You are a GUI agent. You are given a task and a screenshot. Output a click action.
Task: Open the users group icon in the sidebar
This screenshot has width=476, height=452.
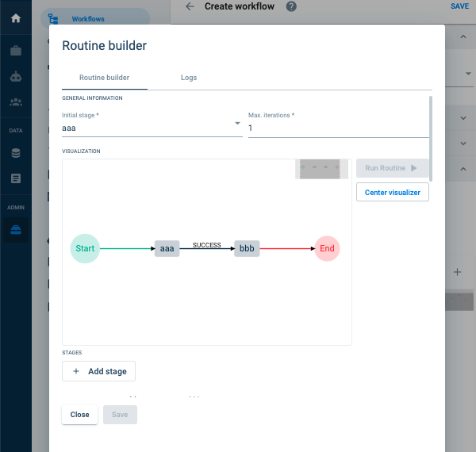pos(16,102)
